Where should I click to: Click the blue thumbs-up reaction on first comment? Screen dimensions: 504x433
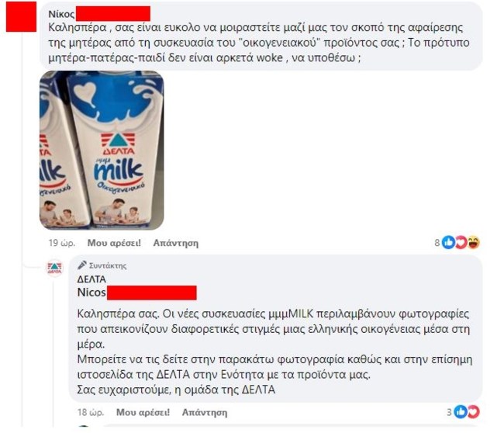[448, 242]
